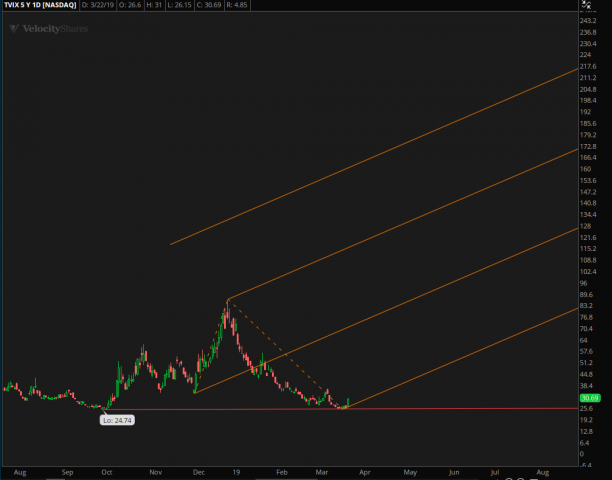Select the R: 4.85 range value
This screenshot has height=480, width=612.
[x=237, y=5]
